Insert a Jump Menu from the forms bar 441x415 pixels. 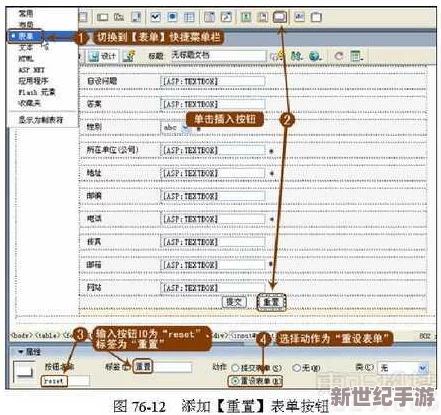tap(226, 17)
